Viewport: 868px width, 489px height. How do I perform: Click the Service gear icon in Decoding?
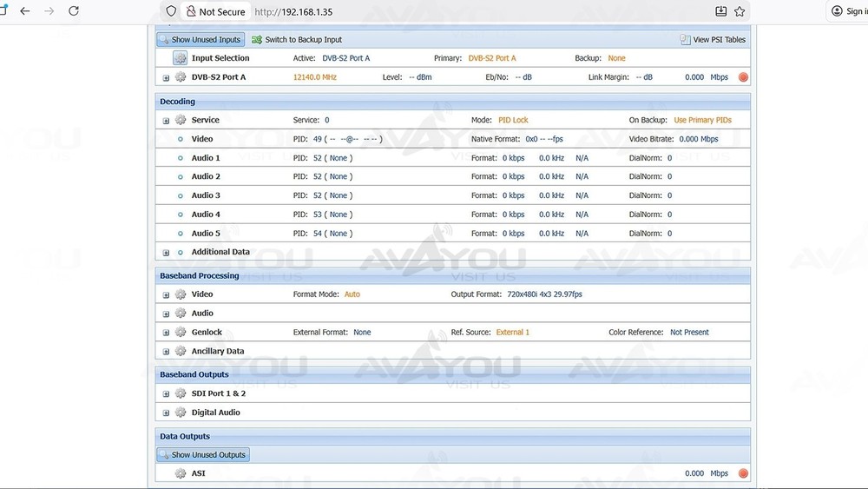tap(181, 120)
